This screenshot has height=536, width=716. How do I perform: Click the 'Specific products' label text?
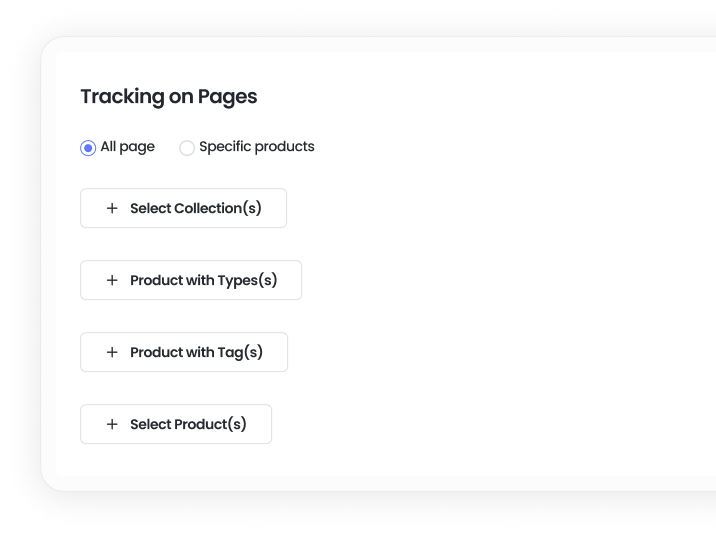point(256,147)
